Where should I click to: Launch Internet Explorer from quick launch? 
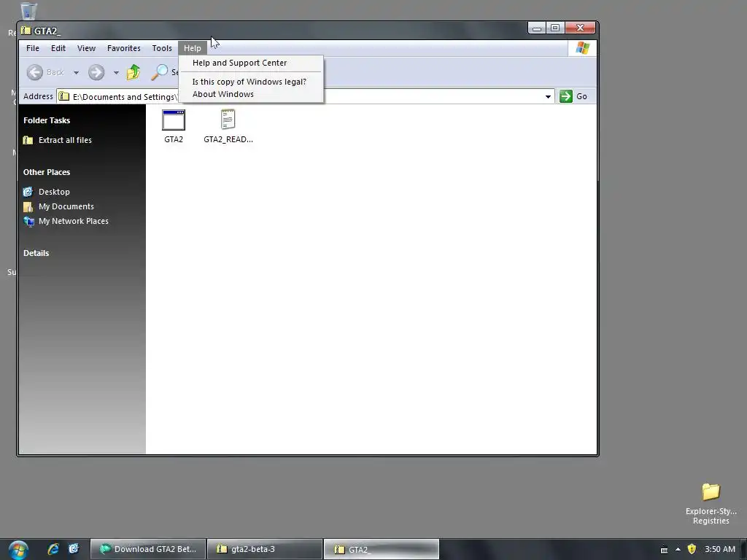[53, 549]
